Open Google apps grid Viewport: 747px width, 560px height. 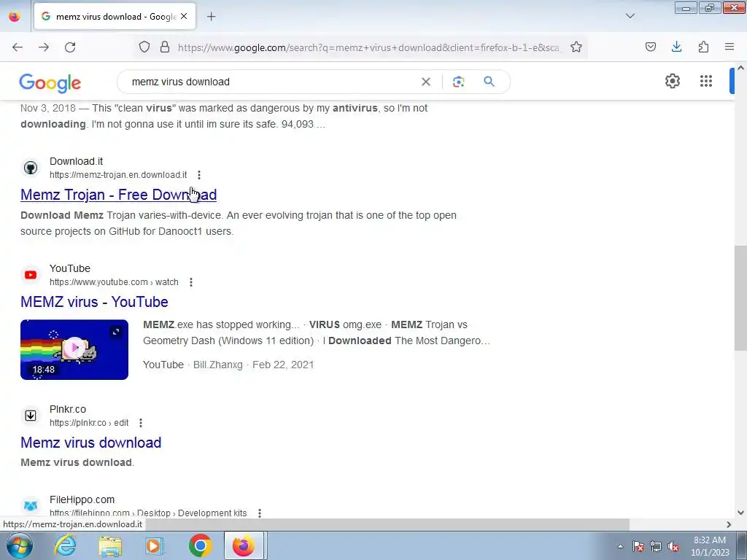[x=706, y=82]
